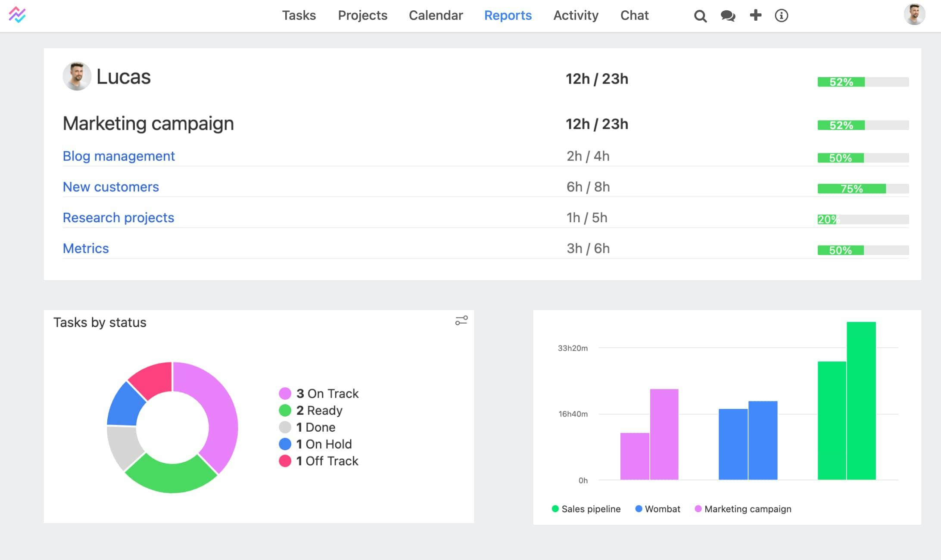The height and width of the screenshot is (560, 941).
Task: Click the pink Off Track donut segment
Action: point(153,380)
